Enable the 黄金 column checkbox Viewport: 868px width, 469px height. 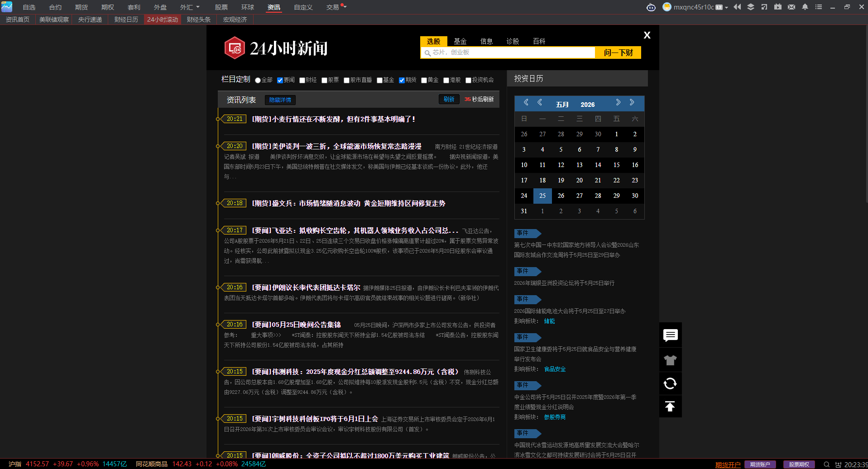424,80
